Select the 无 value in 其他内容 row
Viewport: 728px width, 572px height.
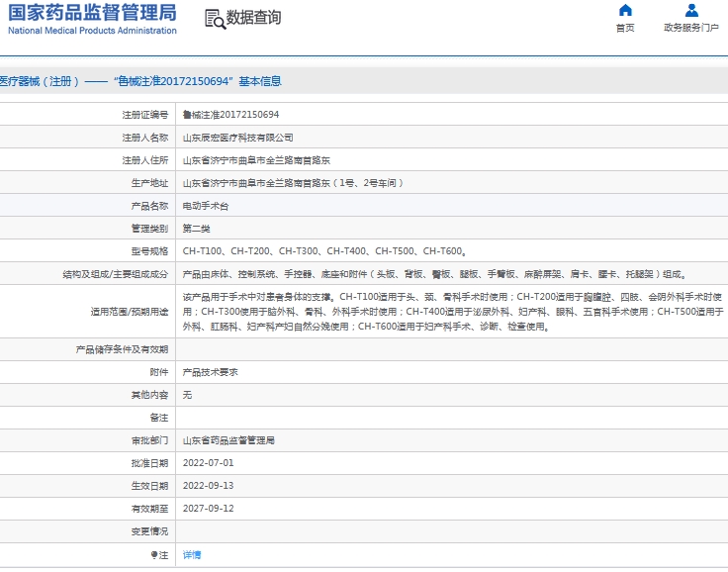coord(187,395)
